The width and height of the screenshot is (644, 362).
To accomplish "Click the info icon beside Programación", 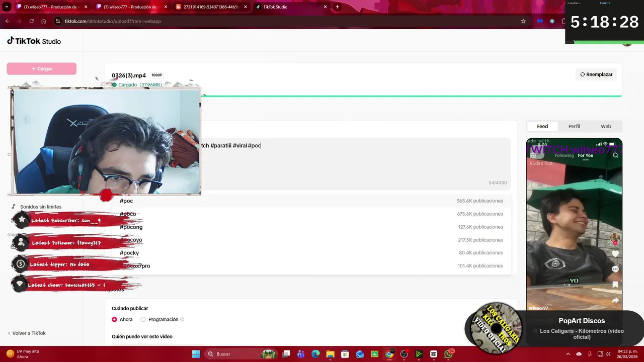I will (182, 319).
